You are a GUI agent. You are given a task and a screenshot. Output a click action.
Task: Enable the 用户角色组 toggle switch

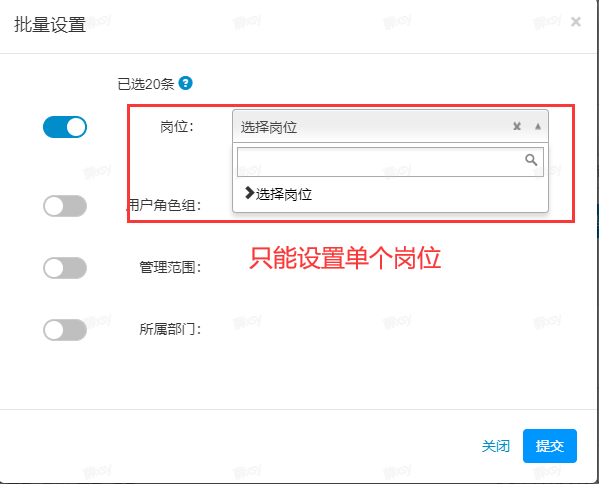65,206
